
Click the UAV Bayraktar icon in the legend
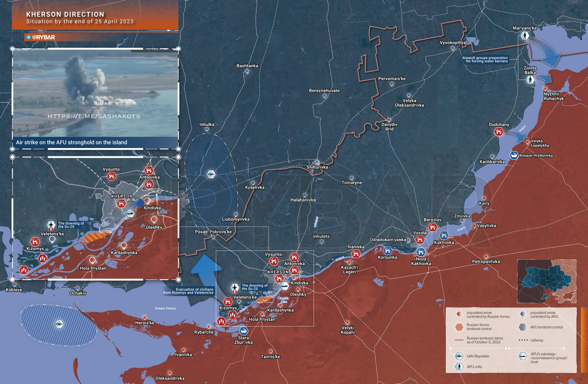pyautogui.click(x=459, y=356)
